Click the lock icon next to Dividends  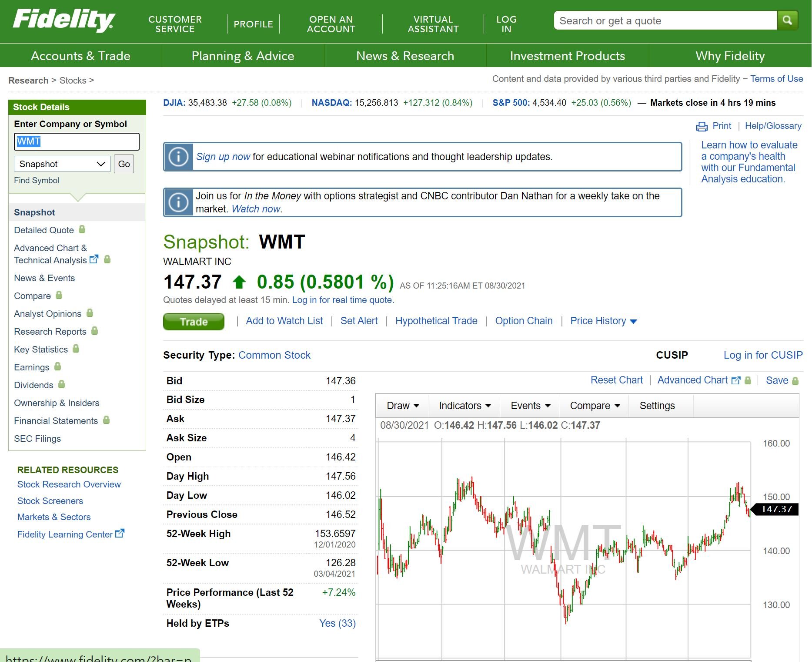click(62, 384)
